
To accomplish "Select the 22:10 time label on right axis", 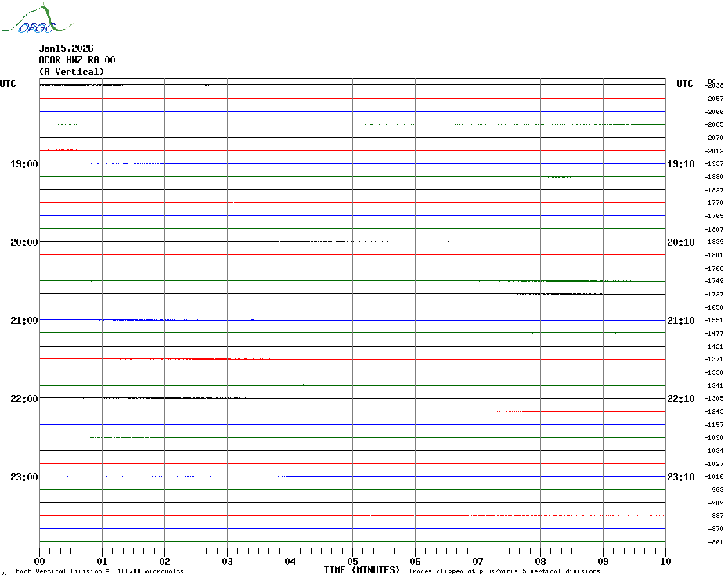I will pyautogui.click(x=681, y=399).
